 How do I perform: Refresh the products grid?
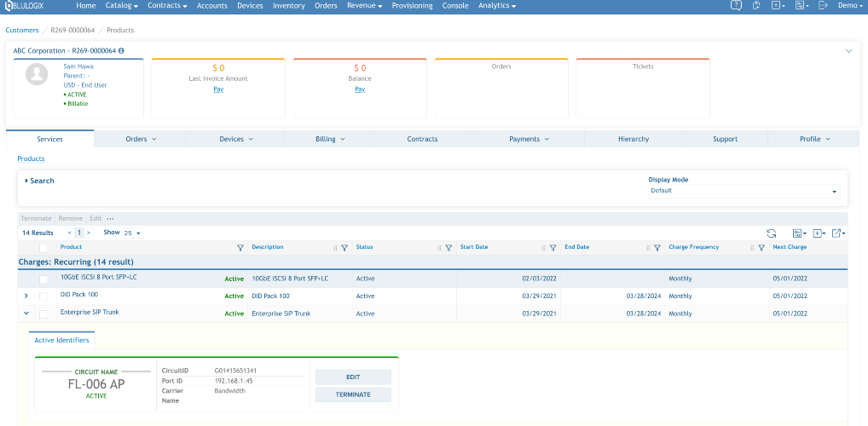pyautogui.click(x=771, y=233)
